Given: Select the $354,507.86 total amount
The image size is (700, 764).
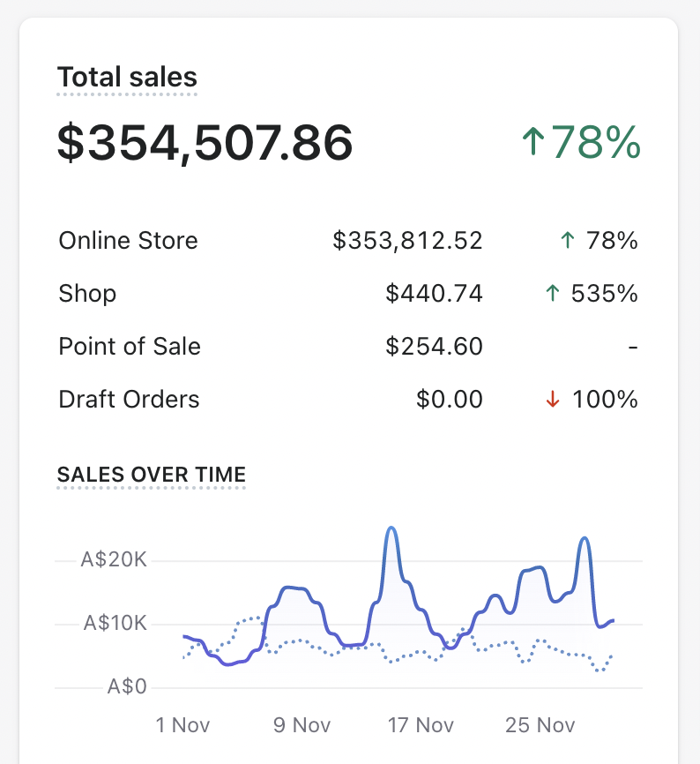Looking at the screenshot, I should pos(205,143).
